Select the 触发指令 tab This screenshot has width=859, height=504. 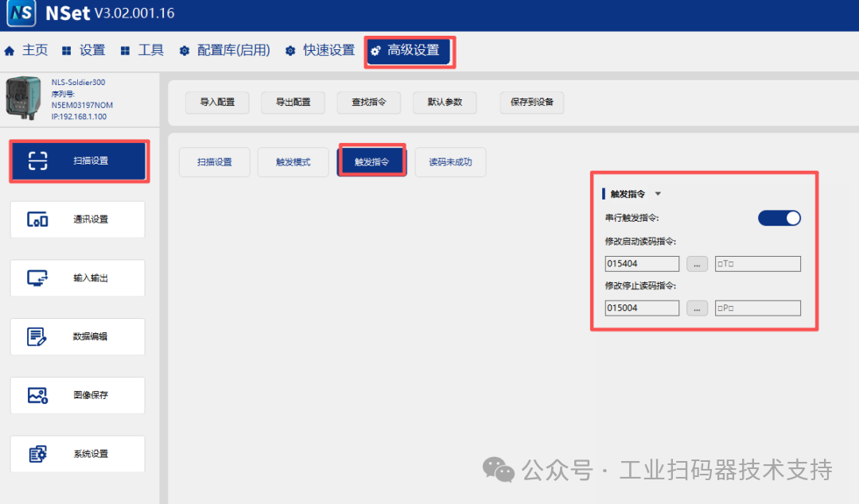coord(372,161)
